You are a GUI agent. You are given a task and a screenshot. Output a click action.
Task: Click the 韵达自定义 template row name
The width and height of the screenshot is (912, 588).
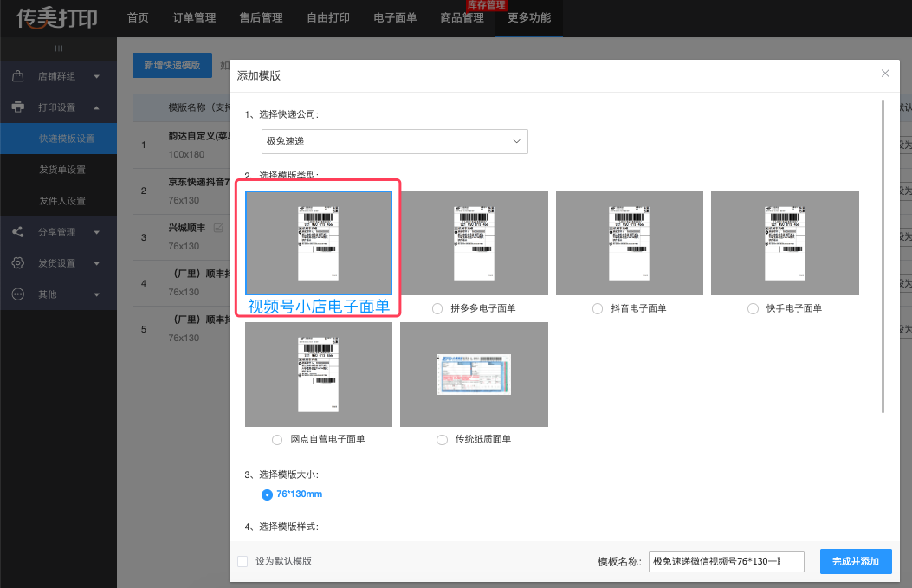(199, 136)
